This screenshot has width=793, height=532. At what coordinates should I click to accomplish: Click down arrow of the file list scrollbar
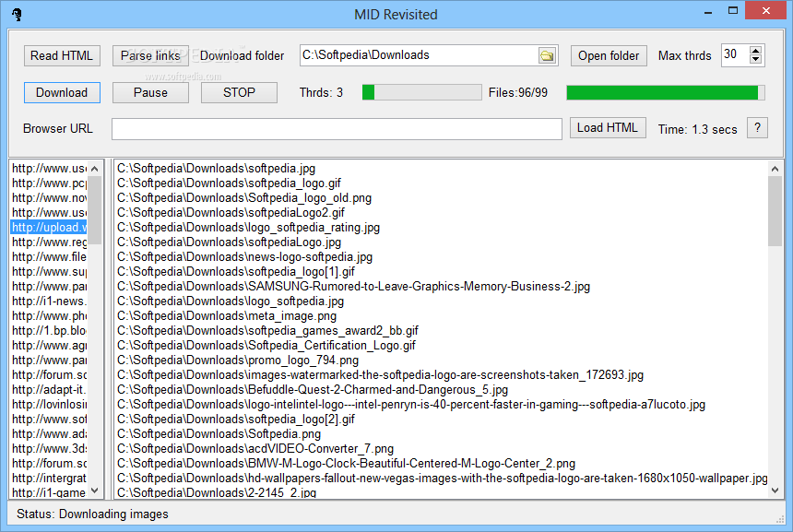tap(775, 490)
